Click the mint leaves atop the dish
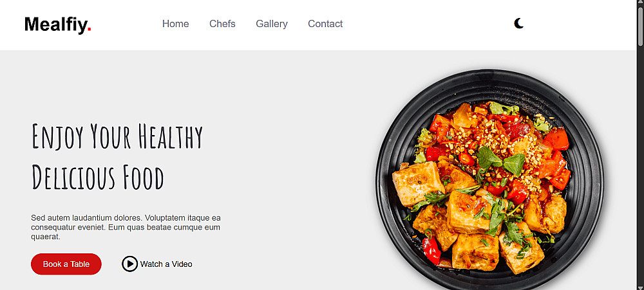Image resolution: width=644 pixels, height=290 pixels. (500, 159)
